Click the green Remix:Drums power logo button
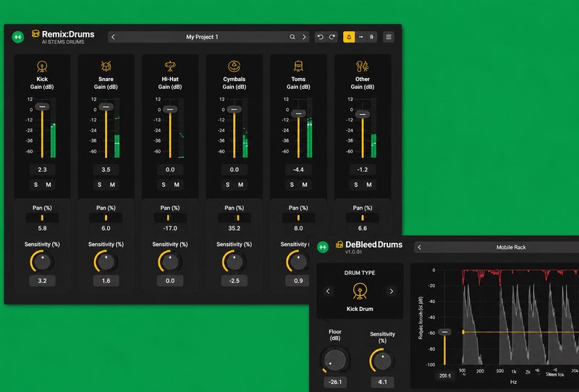Image resolution: width=579 pixels, height=392 pixels. pos(17,37)
